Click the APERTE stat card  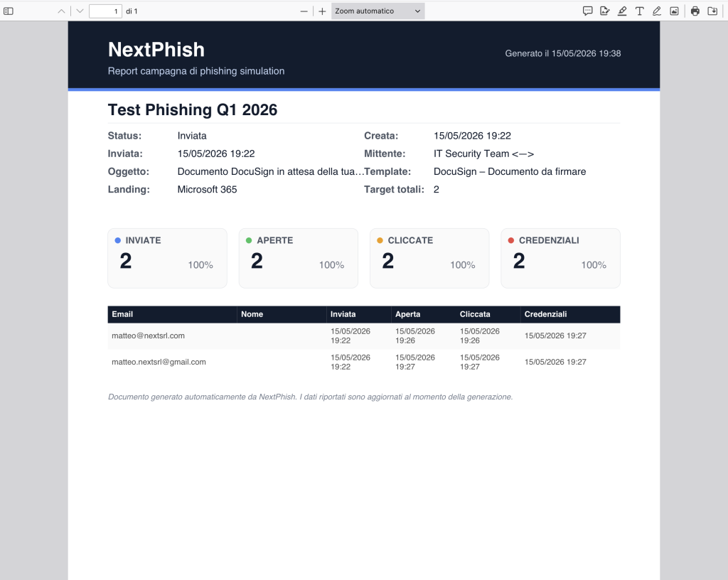click(x=299, y=258)
